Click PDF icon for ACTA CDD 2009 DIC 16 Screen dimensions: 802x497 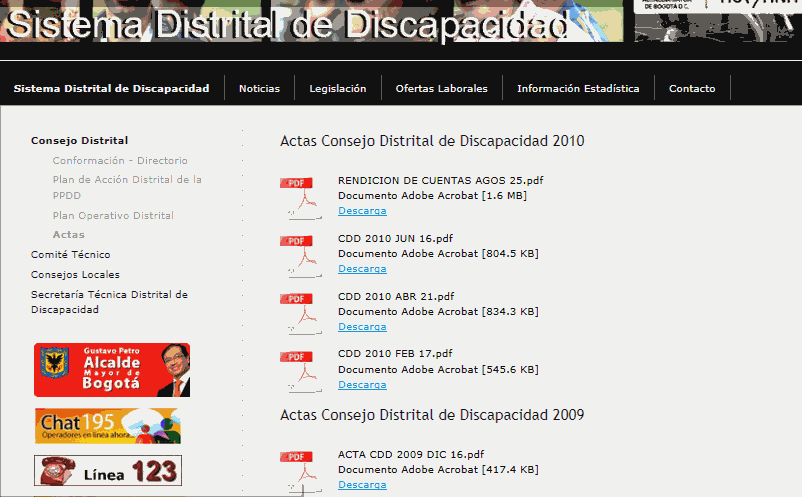(296, 470)
